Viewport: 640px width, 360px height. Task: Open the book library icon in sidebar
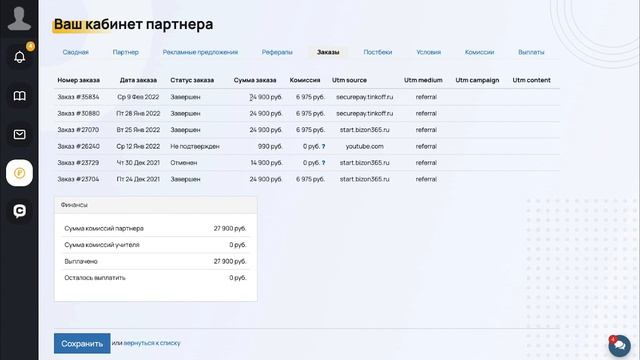pos(19,96)
